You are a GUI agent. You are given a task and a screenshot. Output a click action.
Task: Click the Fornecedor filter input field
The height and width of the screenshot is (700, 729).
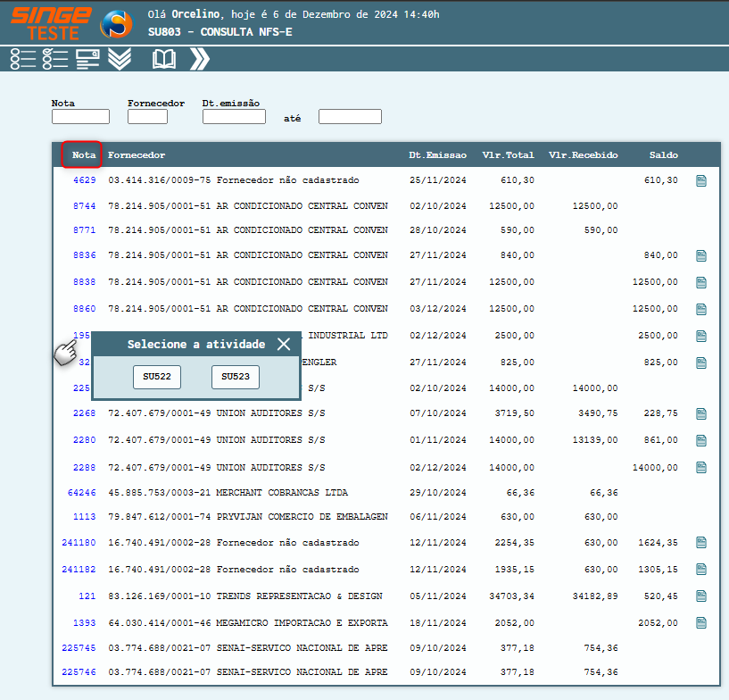pyautogui.click(x=147, y=117)
